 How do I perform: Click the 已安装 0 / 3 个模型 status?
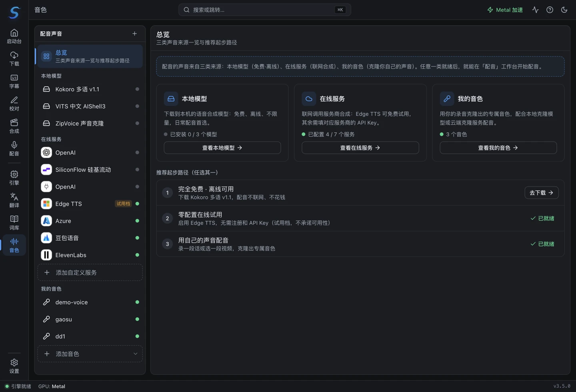190,134
